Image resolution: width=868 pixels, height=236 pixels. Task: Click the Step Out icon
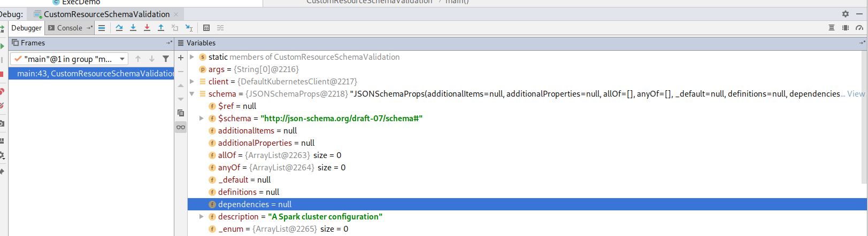161,28
